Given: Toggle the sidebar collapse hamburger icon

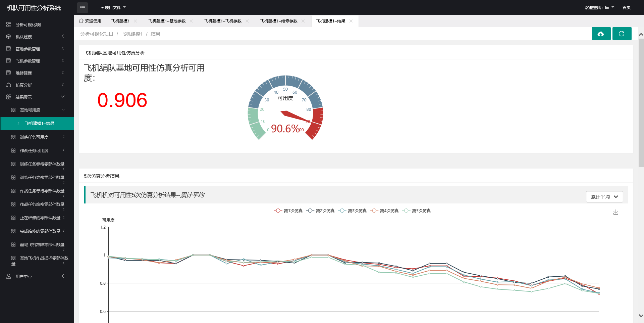Looking at the screenshot, I should click(x=83, y=7).
